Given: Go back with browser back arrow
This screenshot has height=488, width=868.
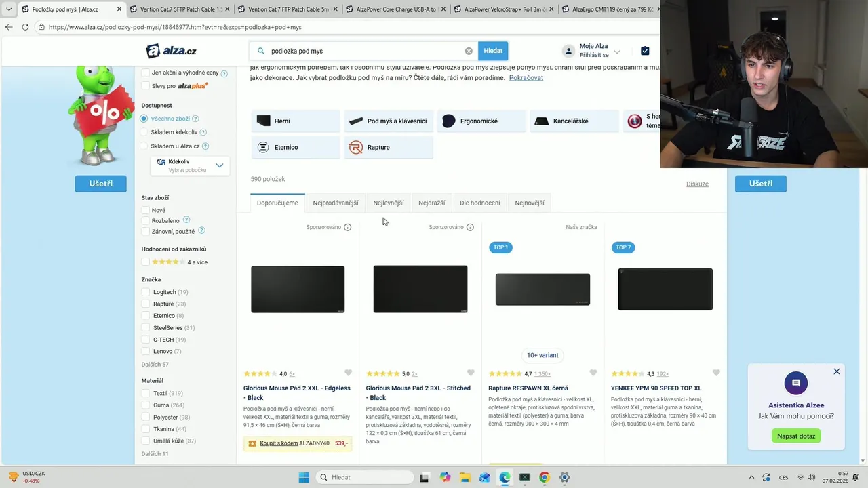Looking at the screenshot, I should point(9,27).
